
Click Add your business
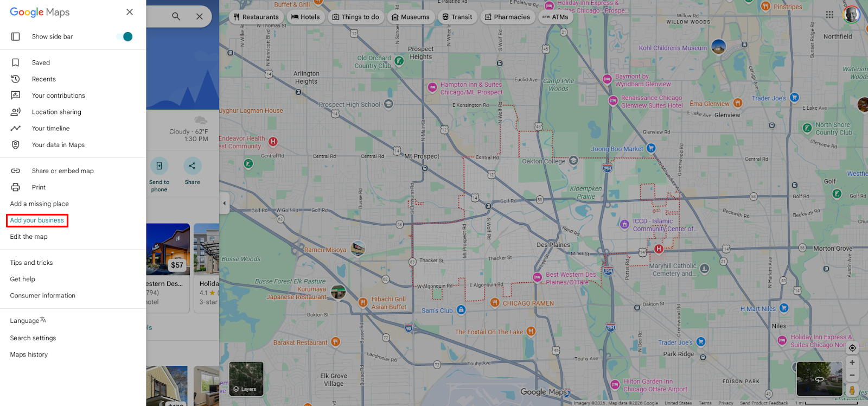pyautogui.click(x=37, y=220)
